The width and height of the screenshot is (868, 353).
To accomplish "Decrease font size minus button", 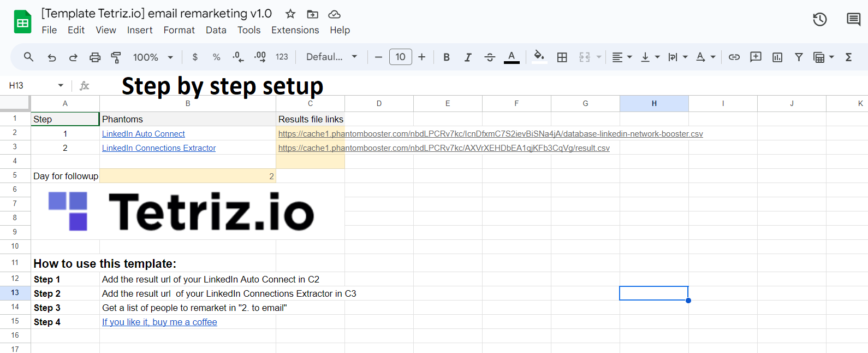I will point(378,57).
